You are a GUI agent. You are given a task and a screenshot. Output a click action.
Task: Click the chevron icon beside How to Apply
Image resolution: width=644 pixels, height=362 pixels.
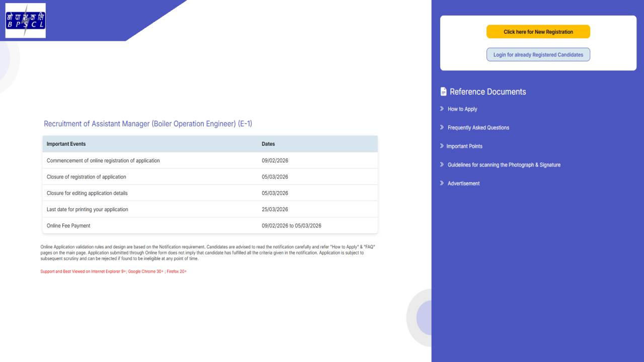tap(441, 109)
